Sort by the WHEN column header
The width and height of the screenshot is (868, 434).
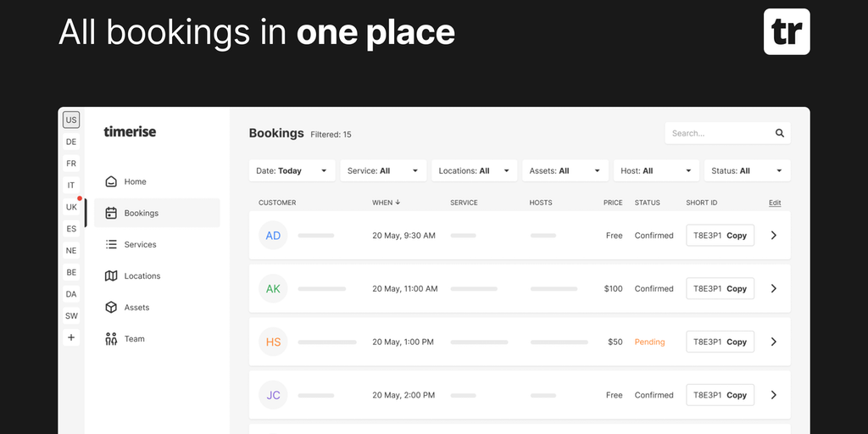tap(386, 203)
